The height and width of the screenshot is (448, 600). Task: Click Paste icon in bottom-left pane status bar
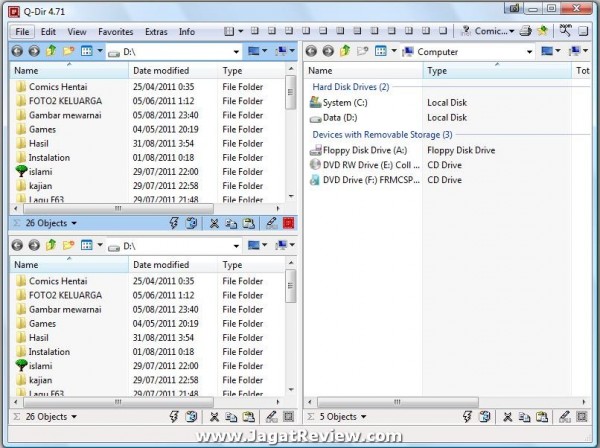(x=249, y=416)
